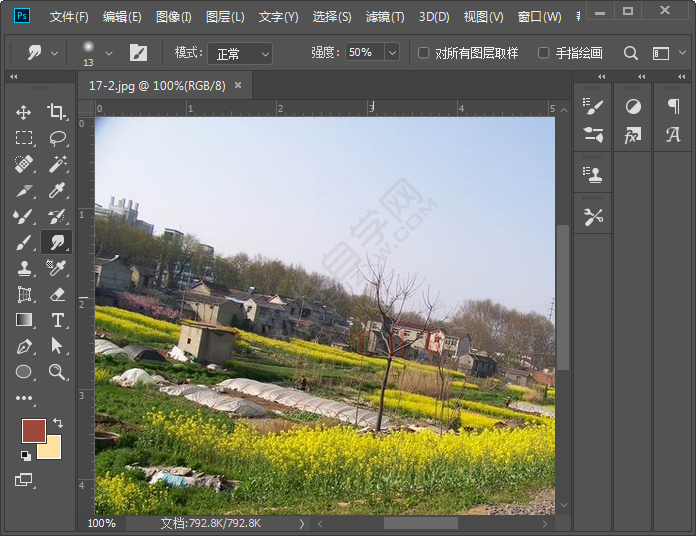Open the 选择(S) menu
This screenshot has height=536, width=696.
(332, 17)
